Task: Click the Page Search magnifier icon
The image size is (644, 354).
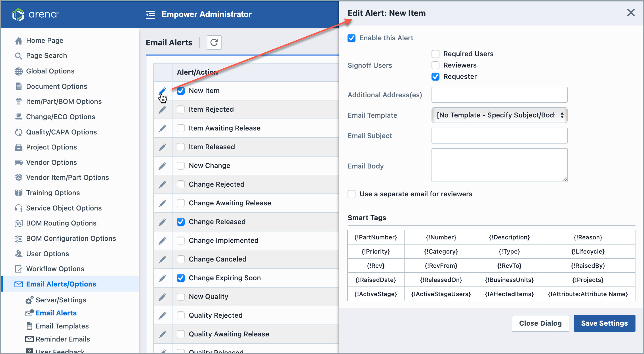Action: pos(18,56)
